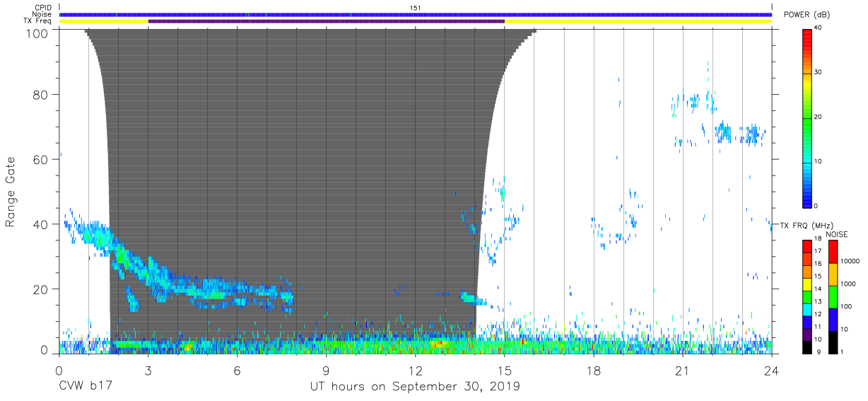Click the 9 tick on the UT hours axis
The image size is (868, 401).
[326, 371]
